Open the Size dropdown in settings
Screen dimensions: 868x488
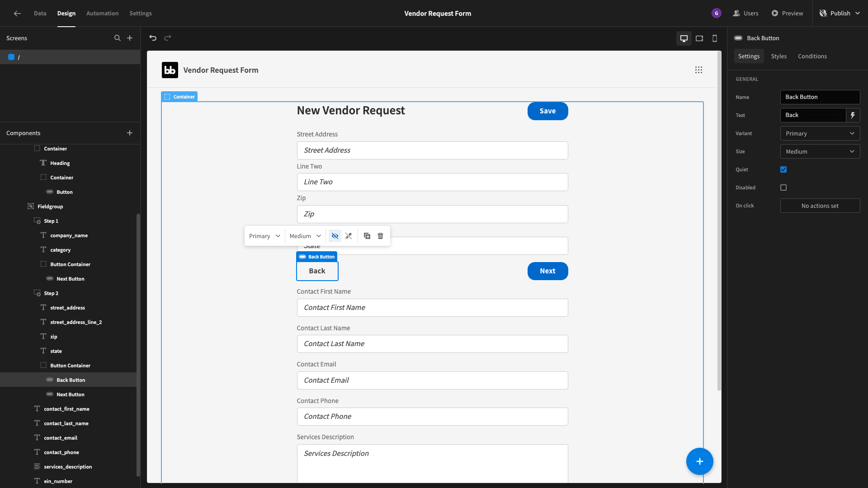point(820,151)
